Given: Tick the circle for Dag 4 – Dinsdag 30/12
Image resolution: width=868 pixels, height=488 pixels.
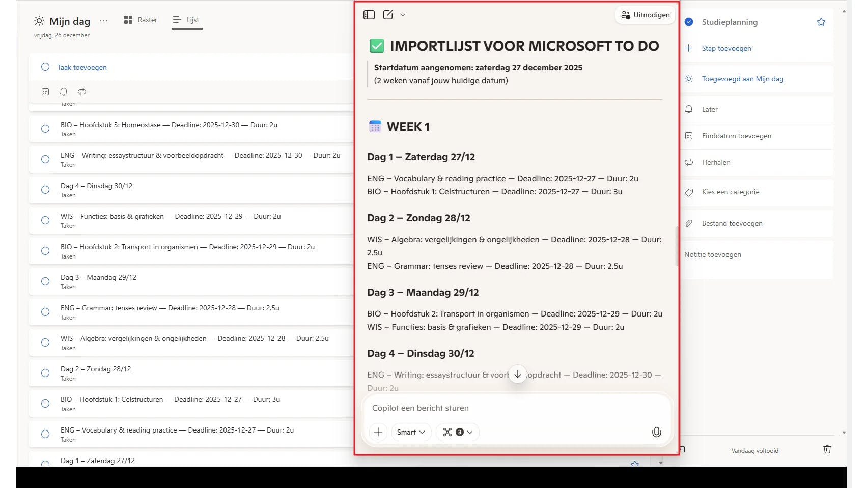Looking at the screenshot, I should [45, 190].
